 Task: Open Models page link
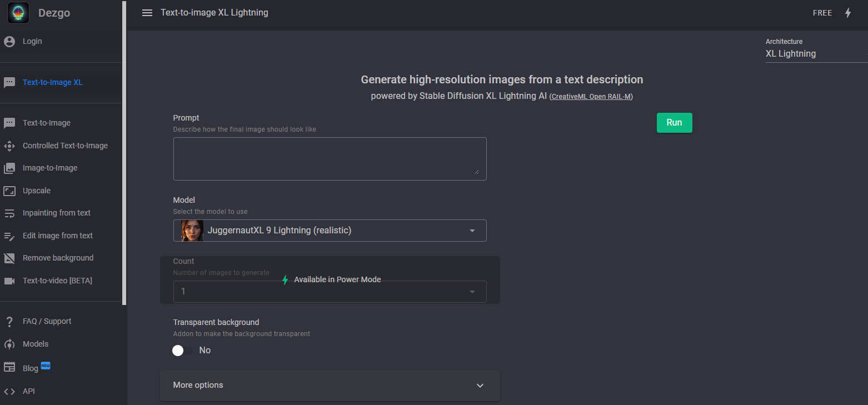(36, 344)
